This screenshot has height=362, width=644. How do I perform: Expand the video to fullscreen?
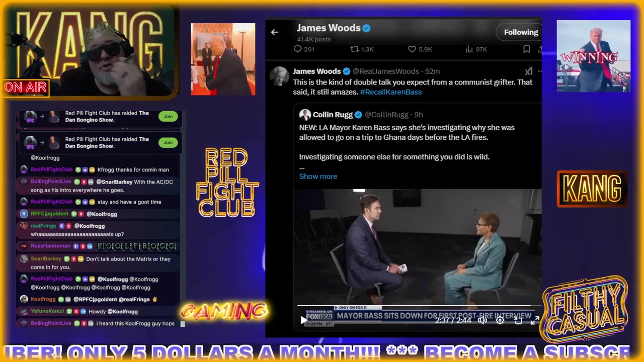[535, 320]
